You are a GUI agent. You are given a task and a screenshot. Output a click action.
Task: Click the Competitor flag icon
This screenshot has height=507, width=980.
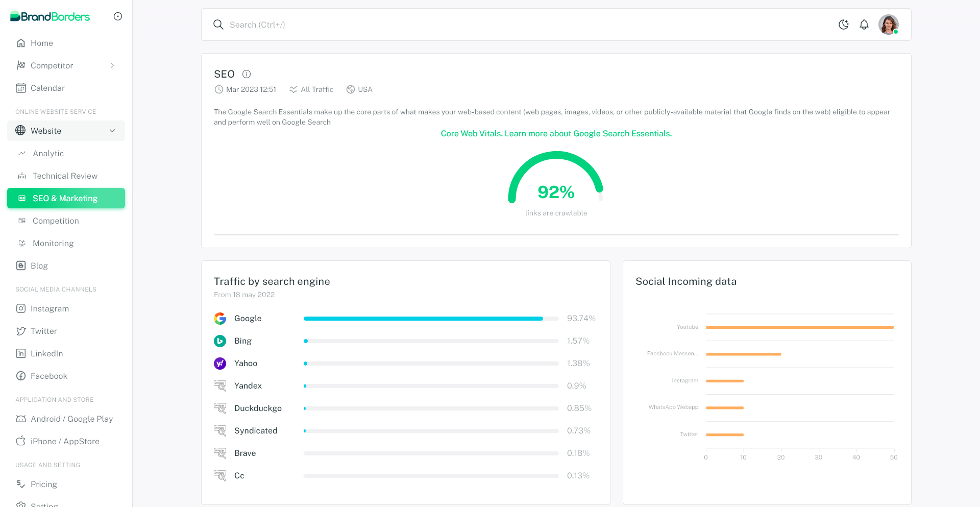point(21,65)
